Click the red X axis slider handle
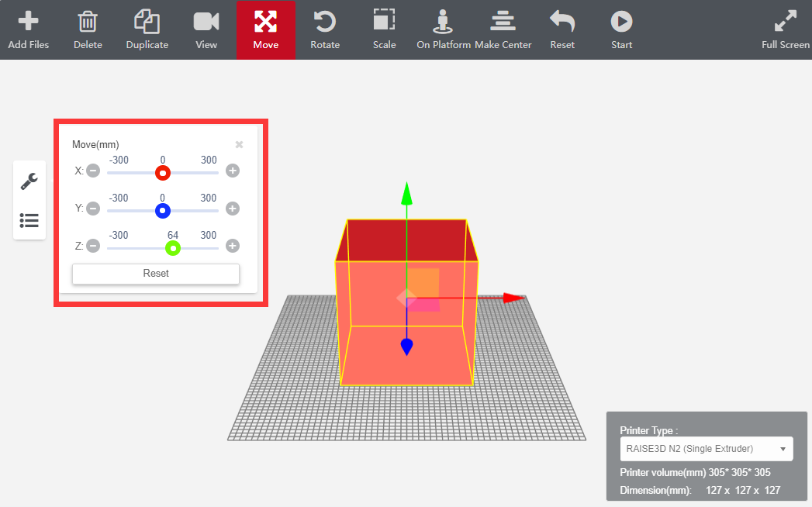The width and height of the screenshot is (812, 507). (162, 172)
